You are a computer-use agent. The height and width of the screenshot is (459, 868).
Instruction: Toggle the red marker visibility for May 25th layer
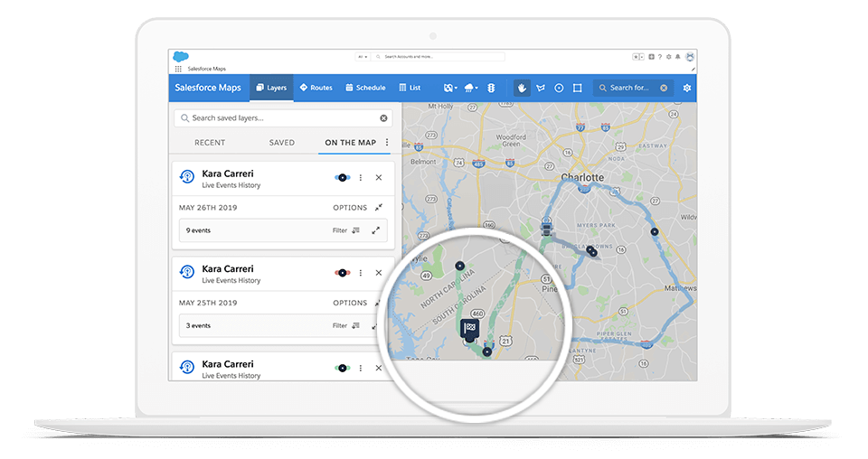[343, 273]
